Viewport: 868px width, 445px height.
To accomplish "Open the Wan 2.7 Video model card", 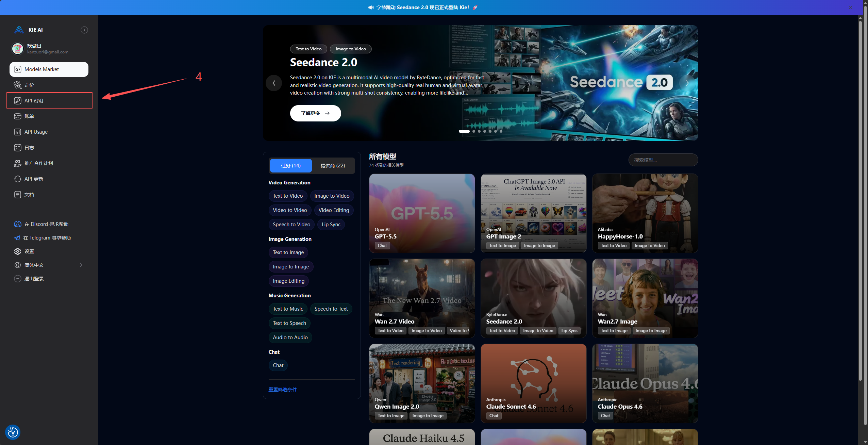I will pos(422,298).
